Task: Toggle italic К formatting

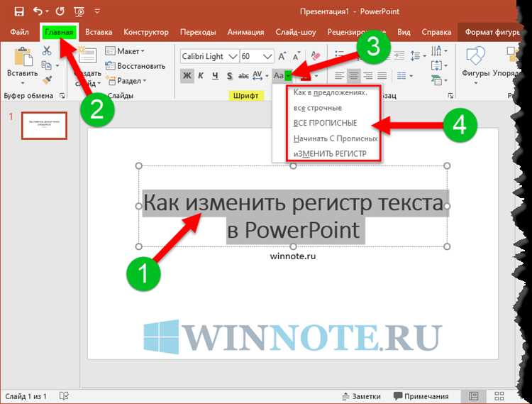Action: click(201, 76)
